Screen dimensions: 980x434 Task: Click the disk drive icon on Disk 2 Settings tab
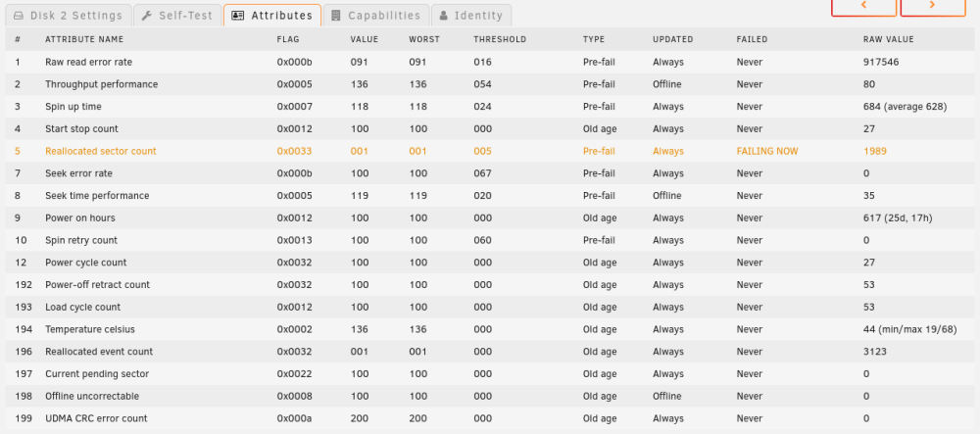coord(19,16)
